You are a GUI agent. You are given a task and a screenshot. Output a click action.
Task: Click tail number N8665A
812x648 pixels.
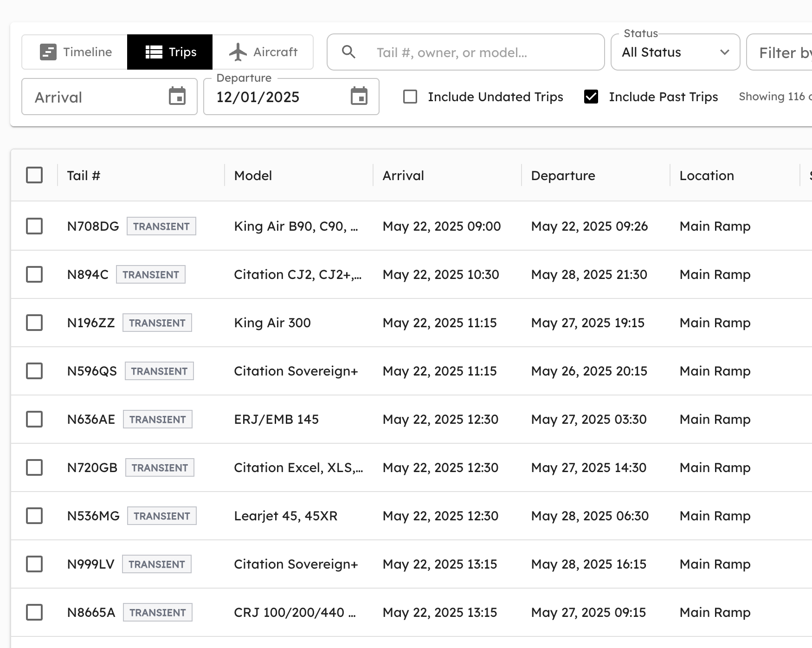[x=91, y=612]
